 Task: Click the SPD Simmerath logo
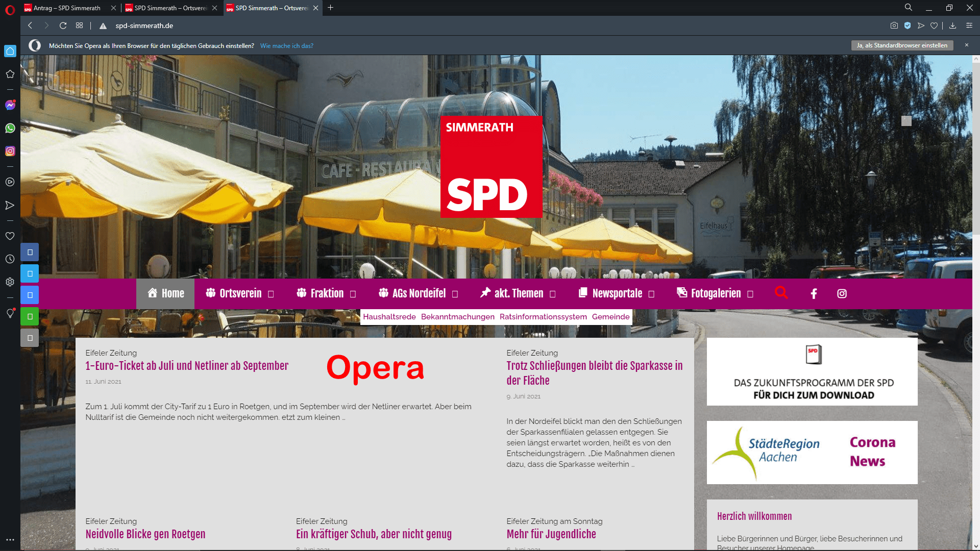tap(492, 167)
